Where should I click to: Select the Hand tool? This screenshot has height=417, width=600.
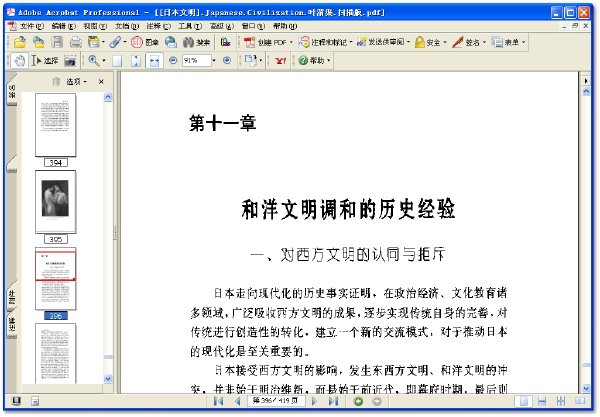pos(20,60)
